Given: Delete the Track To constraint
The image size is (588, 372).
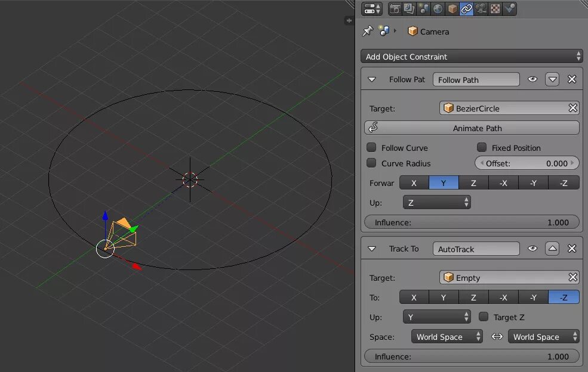Looking at the screenshot, I should point(572,249).
